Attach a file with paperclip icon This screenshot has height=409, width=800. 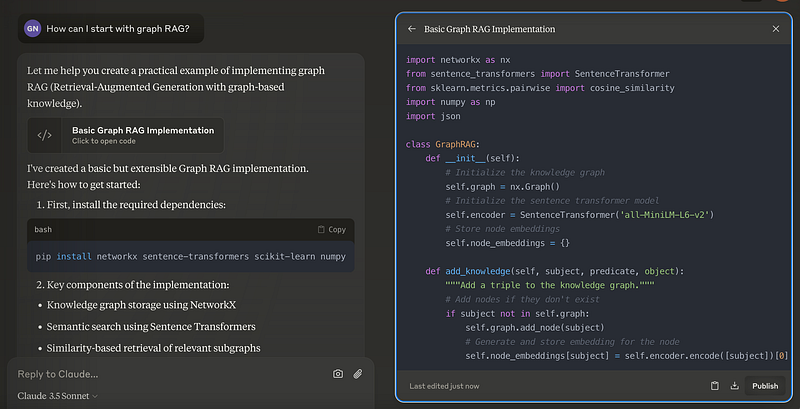click(x=358, y=374)
